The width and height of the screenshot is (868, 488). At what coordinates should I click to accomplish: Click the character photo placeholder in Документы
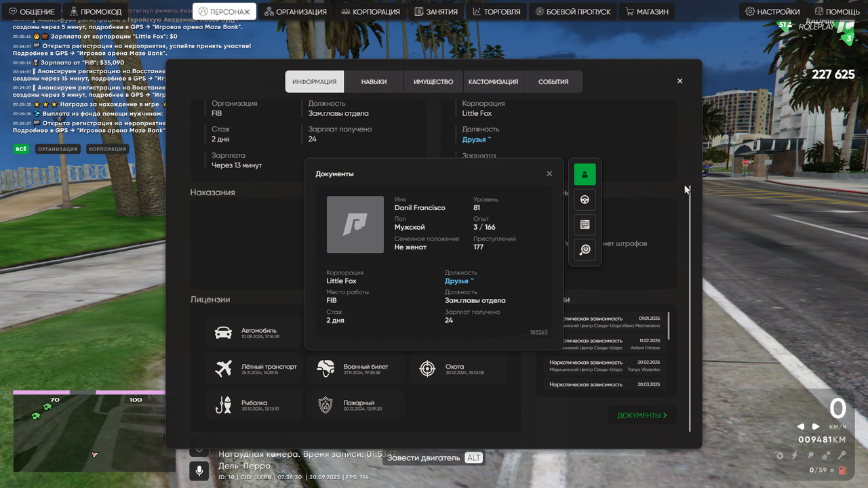[x=355, y=224]
